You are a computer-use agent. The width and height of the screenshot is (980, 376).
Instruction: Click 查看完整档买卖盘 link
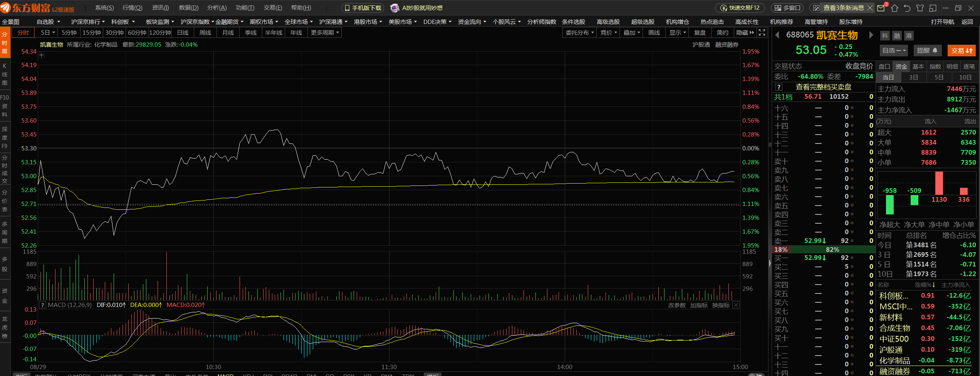[x=824, y=87]
